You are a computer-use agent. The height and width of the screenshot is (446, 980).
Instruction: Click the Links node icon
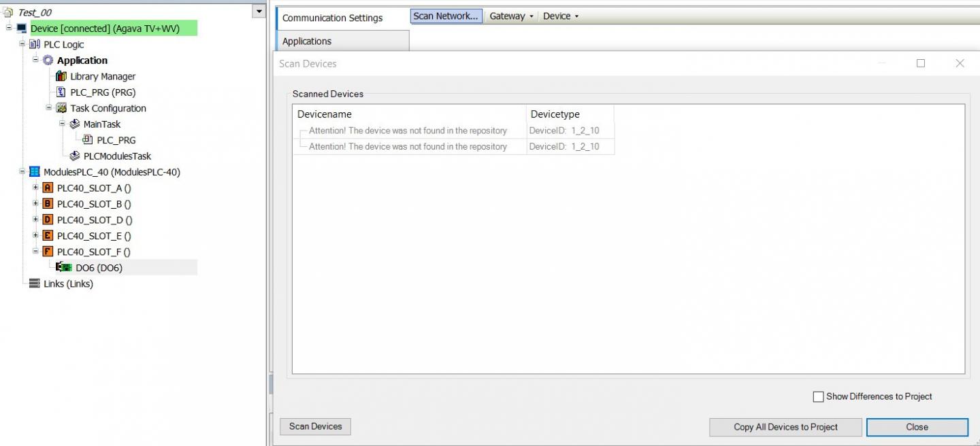point(35,284)
